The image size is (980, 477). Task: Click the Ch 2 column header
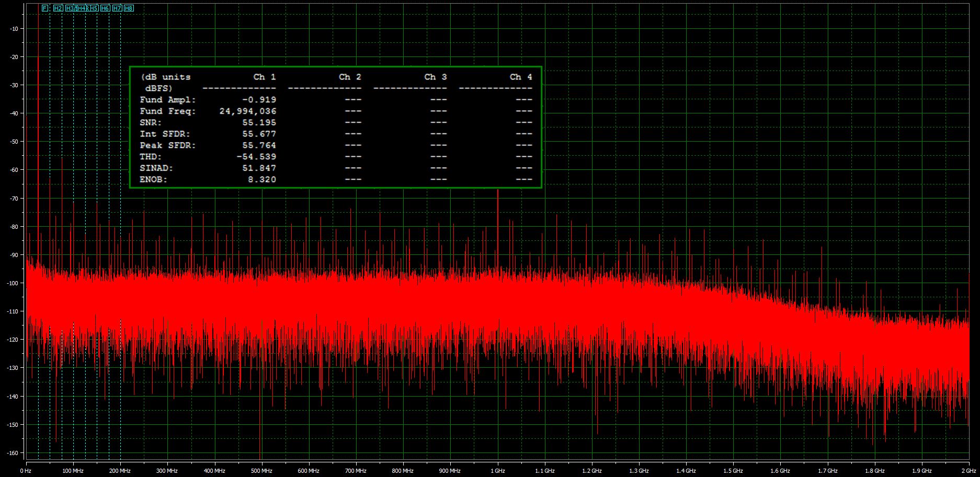point(350,77)
